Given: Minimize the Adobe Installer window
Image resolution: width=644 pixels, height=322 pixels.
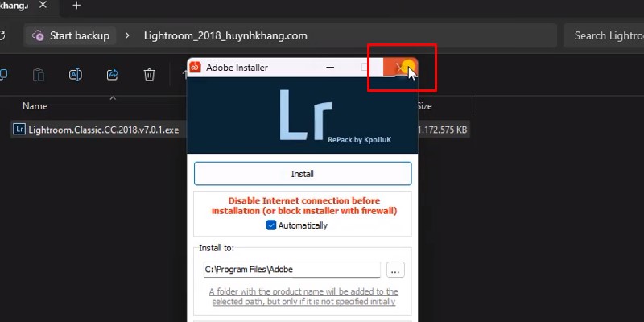Looking at the screenshot, I should (331, 68).
